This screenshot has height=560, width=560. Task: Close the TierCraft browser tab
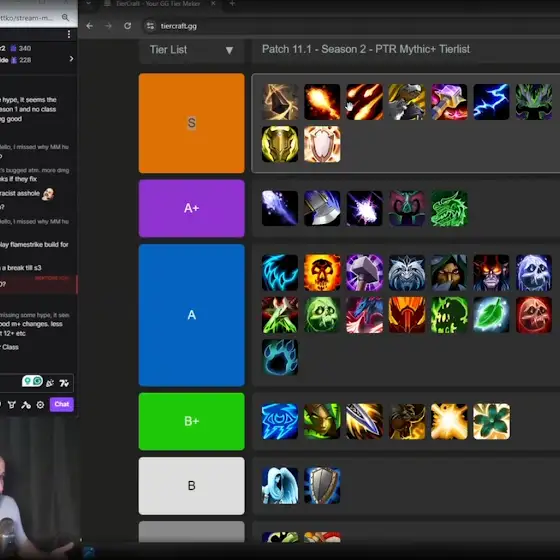(213, 4)
